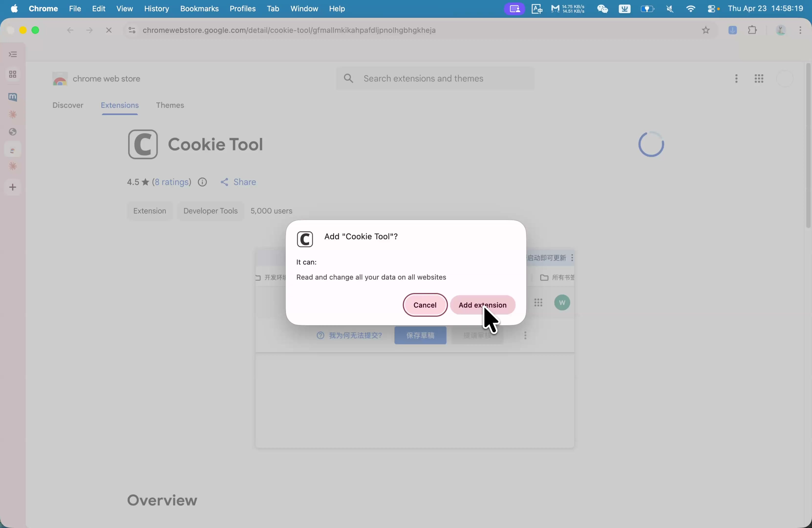Viewport: 812px width, 528px height.
Task: Open the Tab menu
Action: (273, 9)
